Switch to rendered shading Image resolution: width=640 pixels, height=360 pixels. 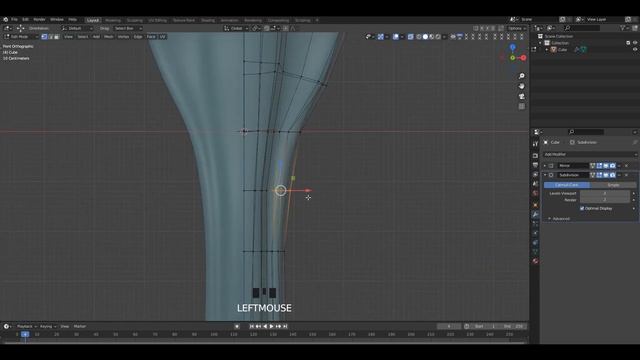coord(438,37)
